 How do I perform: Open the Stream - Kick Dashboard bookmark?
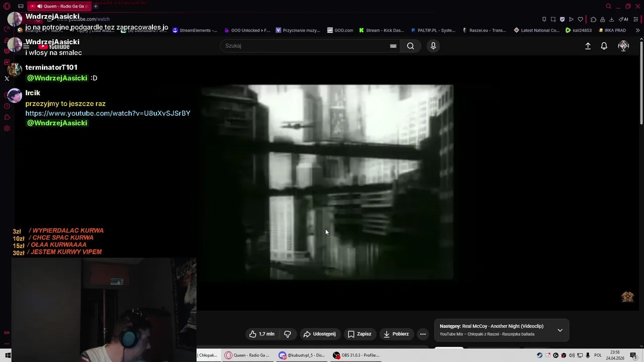pyautogui.click(x=381, y=30)
